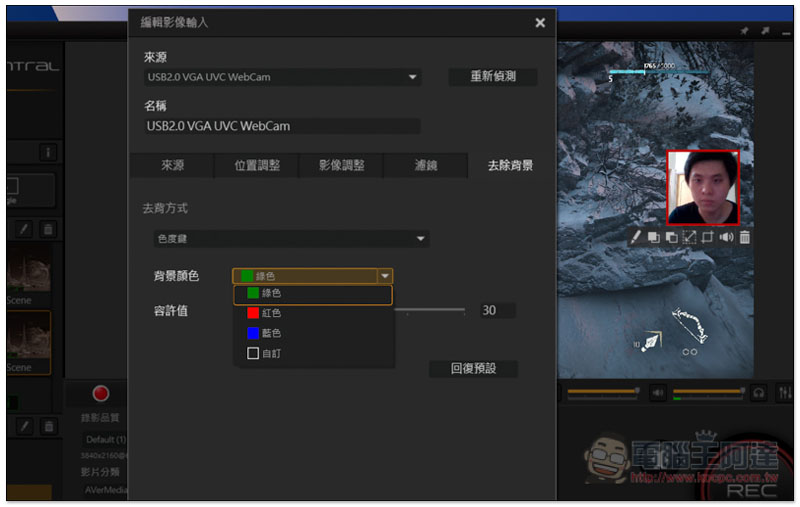Switch to the 濾鏡 tab

(x=426, y=165)
